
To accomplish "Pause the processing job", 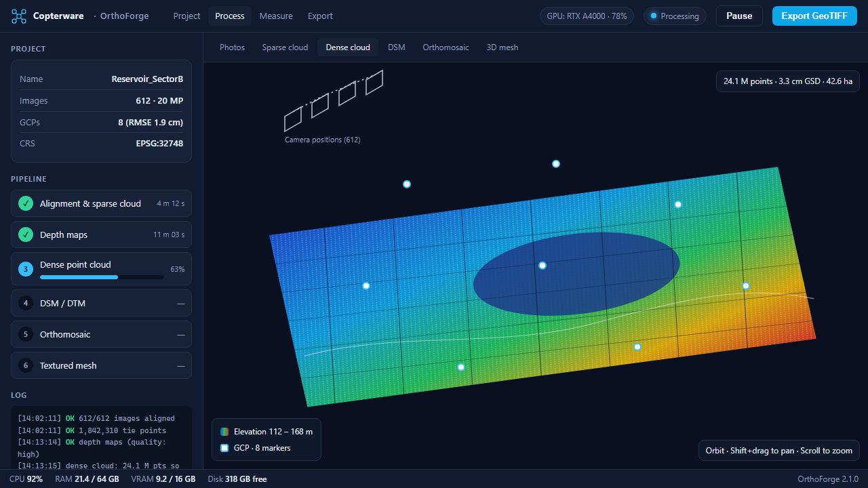I will tap(739, 16).
